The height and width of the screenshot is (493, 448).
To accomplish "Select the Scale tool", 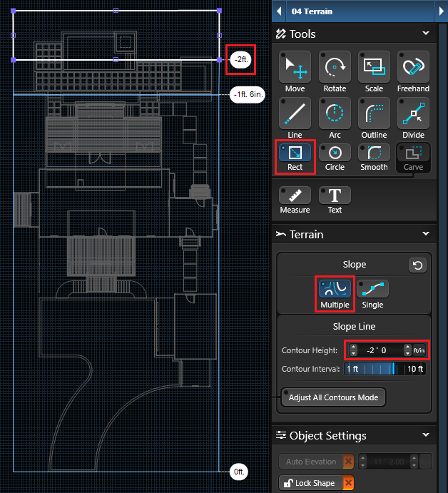I will point(374,71).
